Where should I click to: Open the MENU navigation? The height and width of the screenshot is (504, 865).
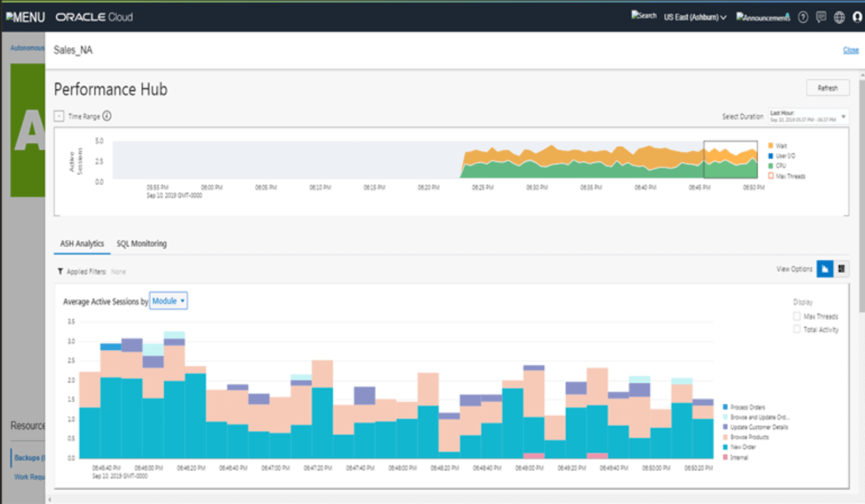tap(25, 17)
